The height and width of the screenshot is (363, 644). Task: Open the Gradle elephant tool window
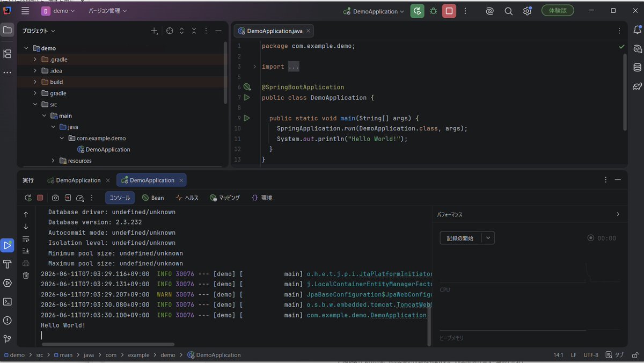pyautogui.click(x=638, y=86)
